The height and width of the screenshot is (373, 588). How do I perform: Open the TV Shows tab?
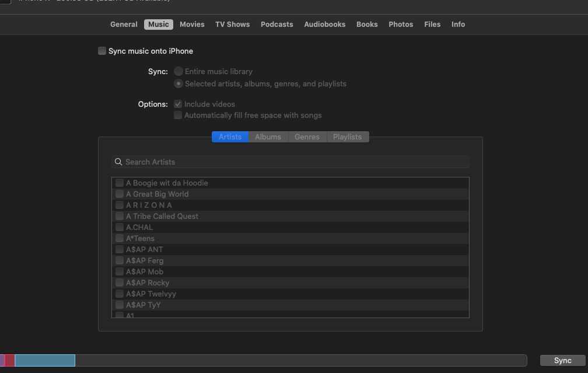233,25
